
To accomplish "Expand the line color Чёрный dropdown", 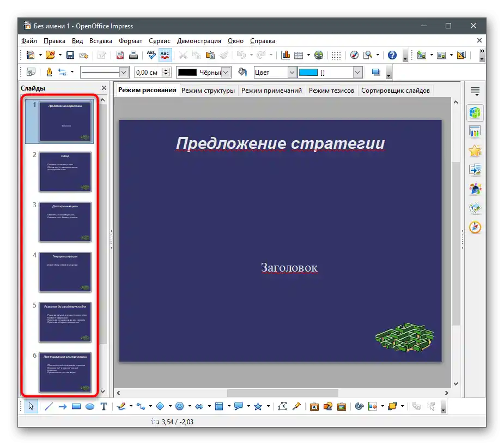I will pyautogui.click(x=226, y=72).
